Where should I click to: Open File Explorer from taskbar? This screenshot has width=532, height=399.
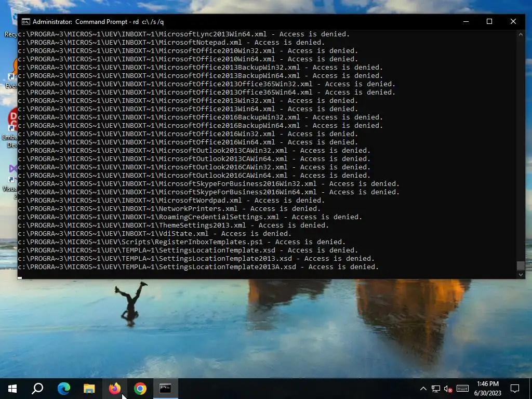click(89, 389)
